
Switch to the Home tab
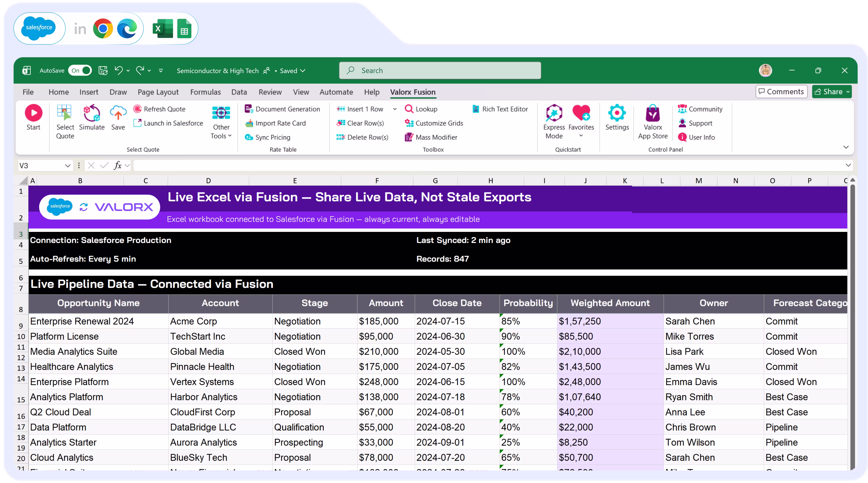(x=59, y=92)
